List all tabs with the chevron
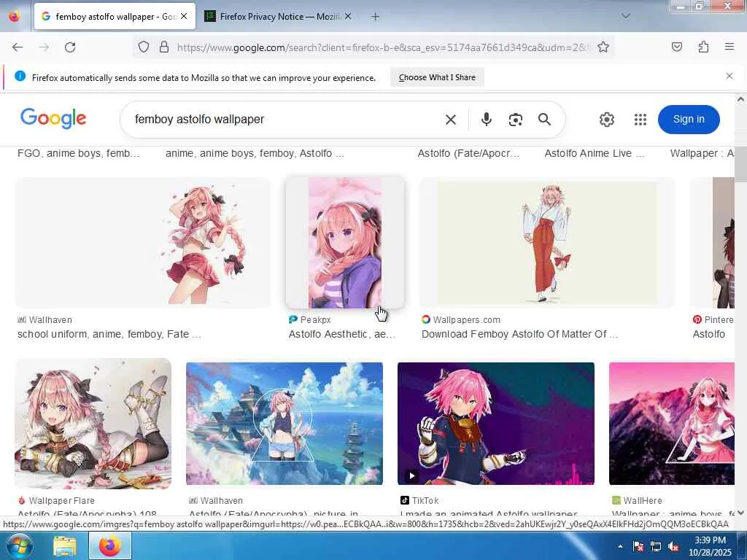Screen dimensions: 747x560 click(x=626, y=16)
